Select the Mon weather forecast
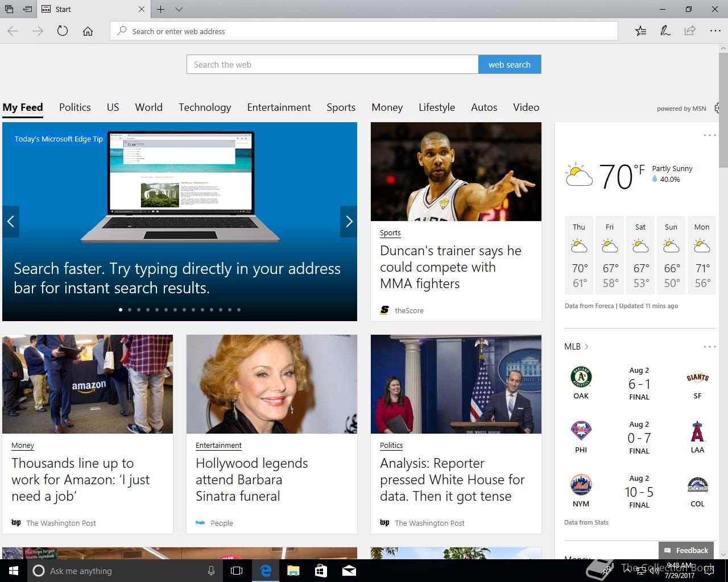 [702, 255]
